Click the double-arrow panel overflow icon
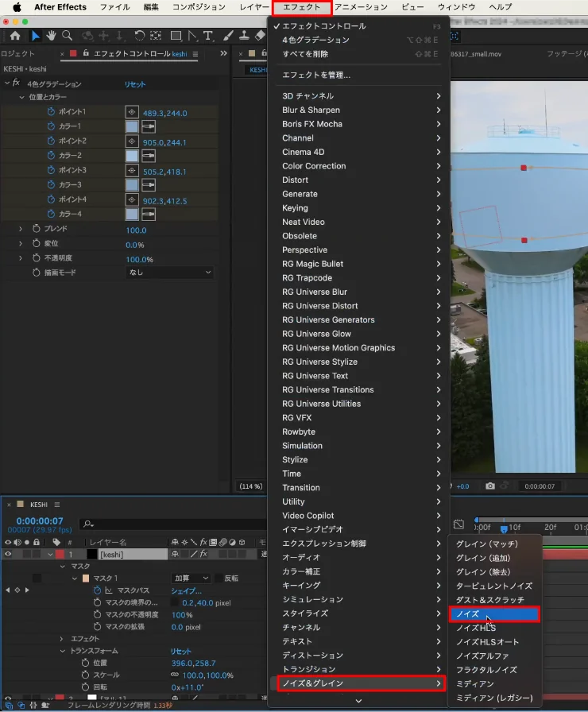 point(223,53)
